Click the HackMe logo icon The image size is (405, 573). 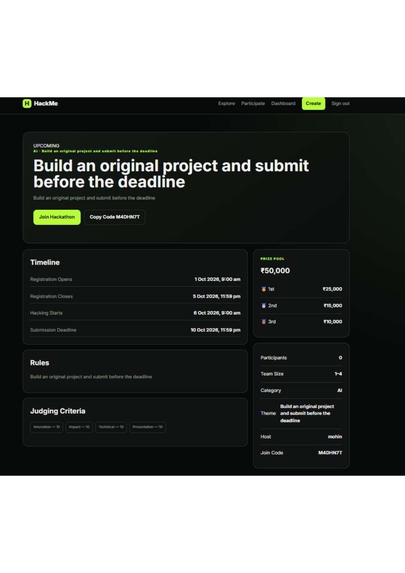point(27,103)
